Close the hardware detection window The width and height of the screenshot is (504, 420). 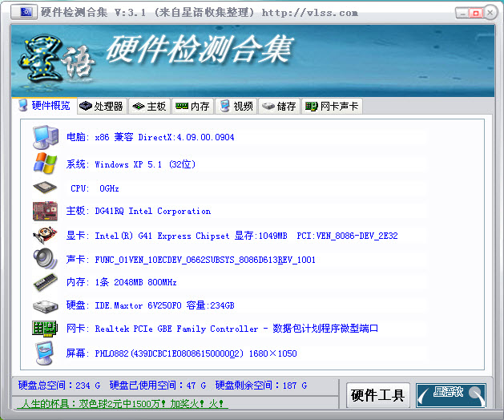tap(490, 13)
